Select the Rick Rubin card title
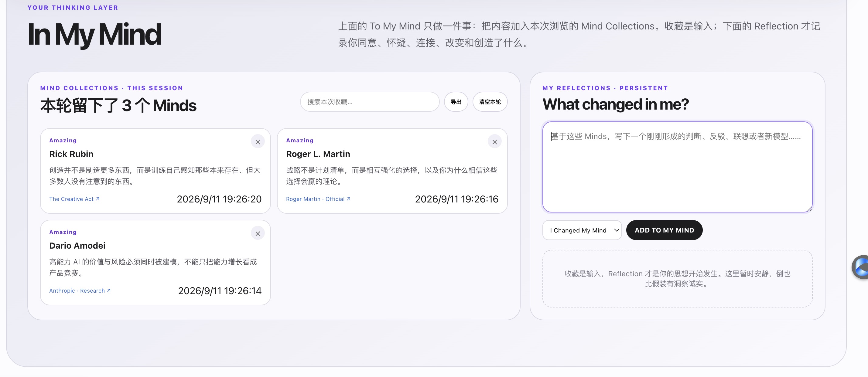The height and width of the screenshot is (377, 868). 71,154
